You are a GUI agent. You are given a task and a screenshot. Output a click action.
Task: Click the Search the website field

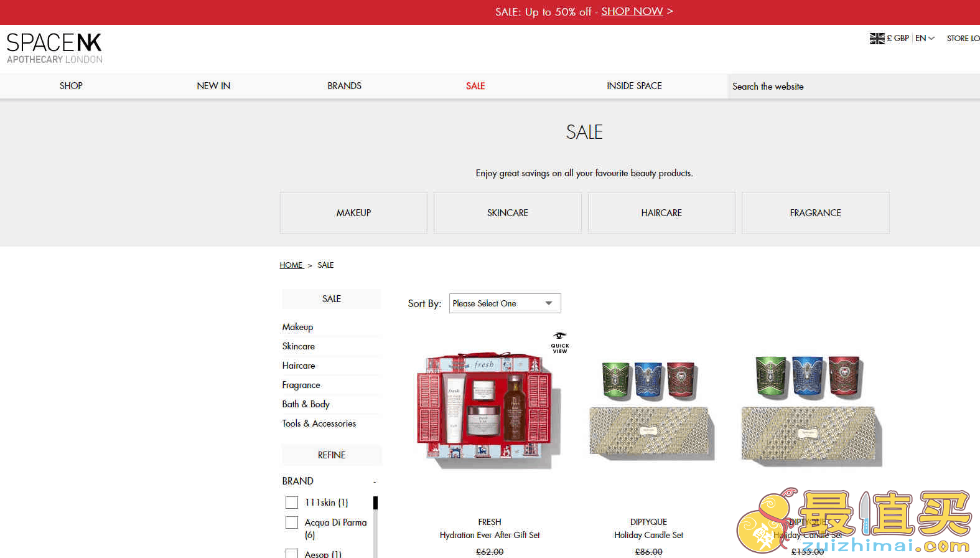[x=854, y=87]
